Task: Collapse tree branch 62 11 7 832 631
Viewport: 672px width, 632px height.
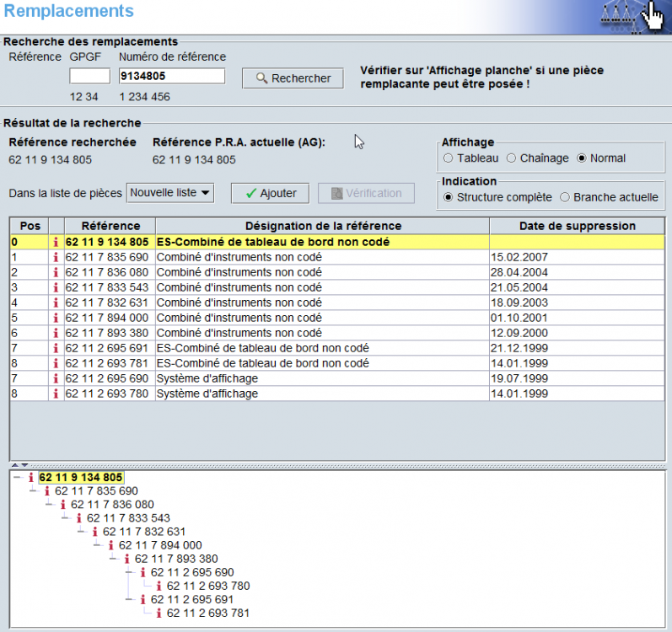Action: tap(82, 532)
